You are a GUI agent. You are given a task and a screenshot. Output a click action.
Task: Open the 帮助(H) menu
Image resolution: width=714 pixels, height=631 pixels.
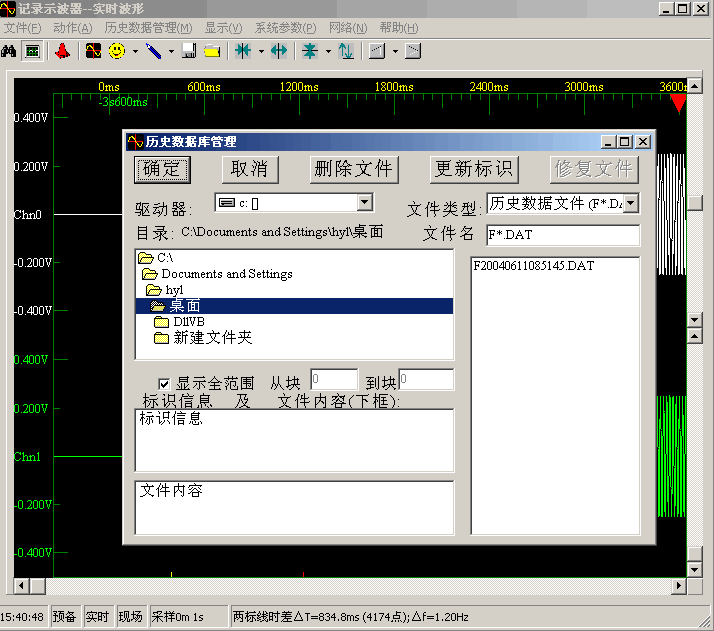pos(399,28)
